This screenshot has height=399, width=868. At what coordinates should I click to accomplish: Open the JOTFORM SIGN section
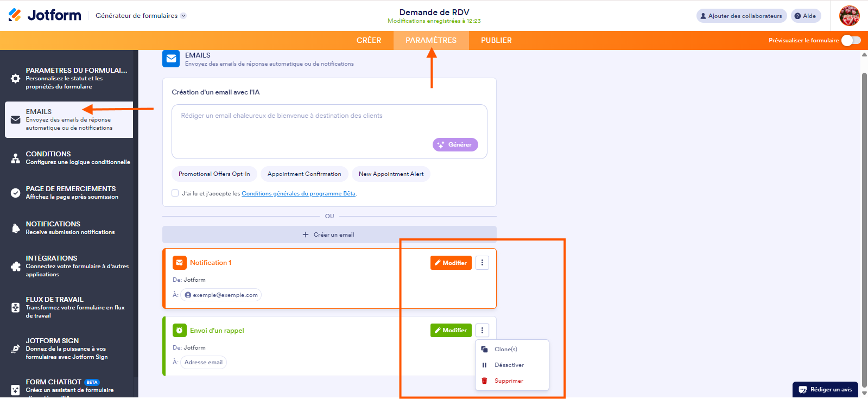[x=69, y=349]
